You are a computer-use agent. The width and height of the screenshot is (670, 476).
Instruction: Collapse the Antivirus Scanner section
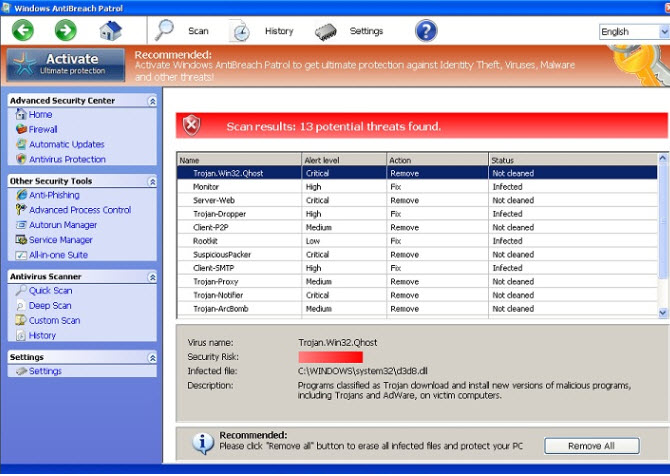(152, 277)
